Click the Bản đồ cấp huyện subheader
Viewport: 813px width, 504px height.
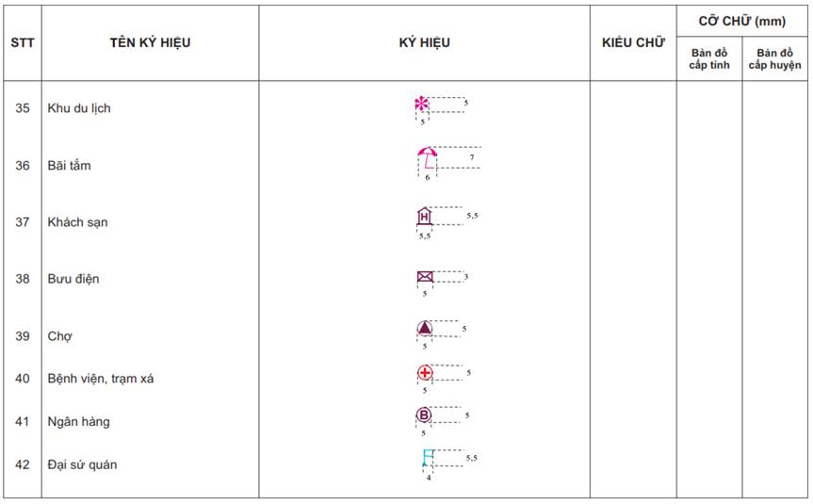[774, 58]
